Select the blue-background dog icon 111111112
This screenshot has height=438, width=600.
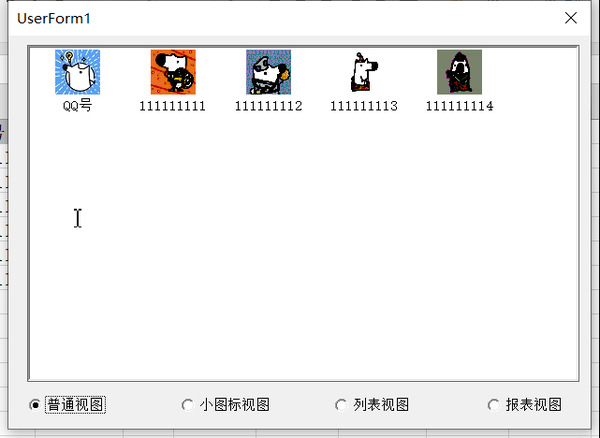coord(269,72)
